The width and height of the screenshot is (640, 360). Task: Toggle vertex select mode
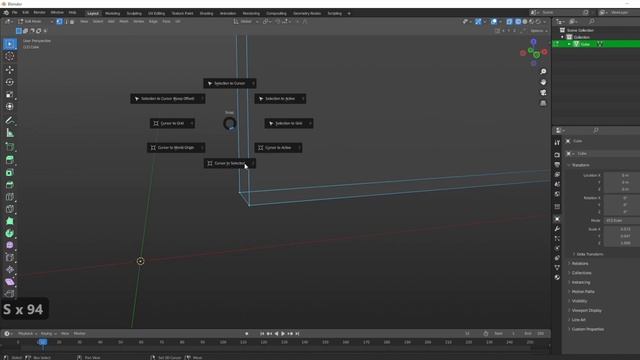tap(59, 21)
